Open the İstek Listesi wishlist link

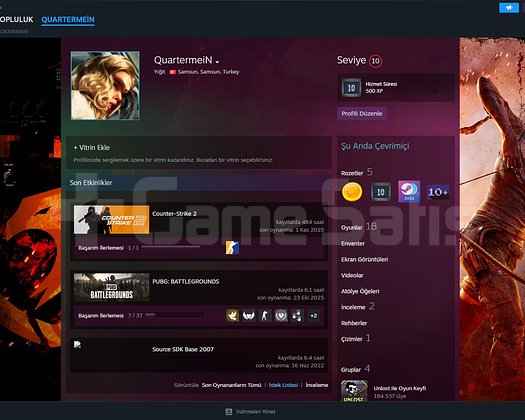pyautogui.click(x=283, y=385)
